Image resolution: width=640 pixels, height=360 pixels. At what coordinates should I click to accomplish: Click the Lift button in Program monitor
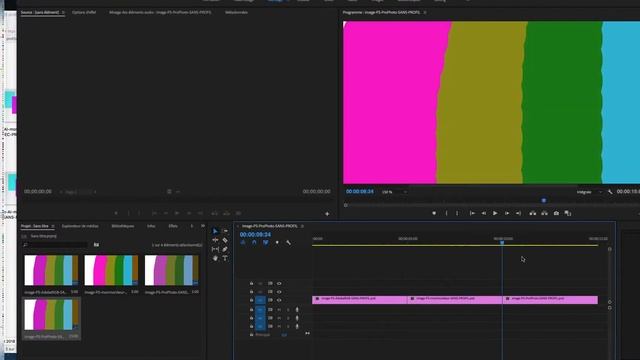point(533,213)
